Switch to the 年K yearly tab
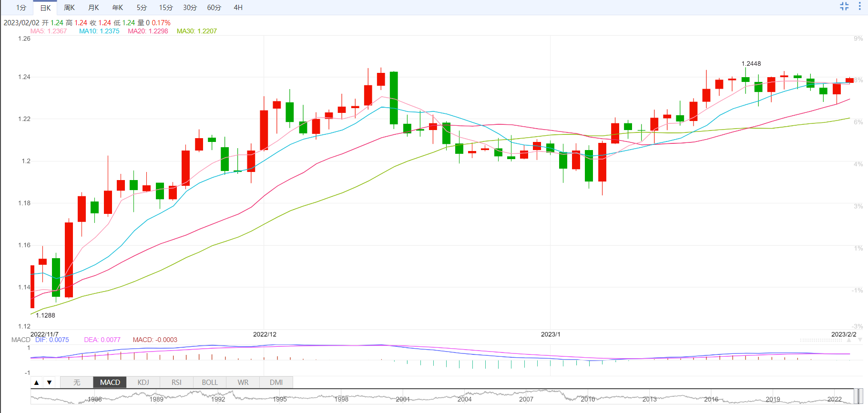Viewport: 868px width, 413px height. [x=117, y=8]
